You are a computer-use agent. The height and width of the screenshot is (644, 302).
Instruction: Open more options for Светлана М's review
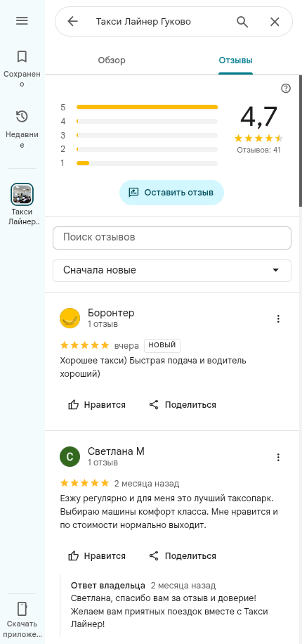pyautogui.click(x=278, y=457)
